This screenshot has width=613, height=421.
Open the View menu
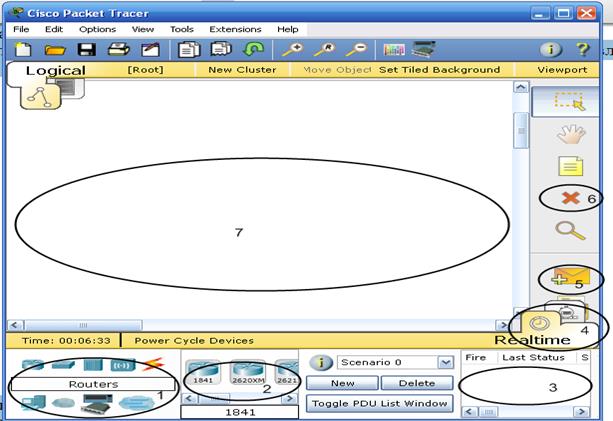point(143,29)
